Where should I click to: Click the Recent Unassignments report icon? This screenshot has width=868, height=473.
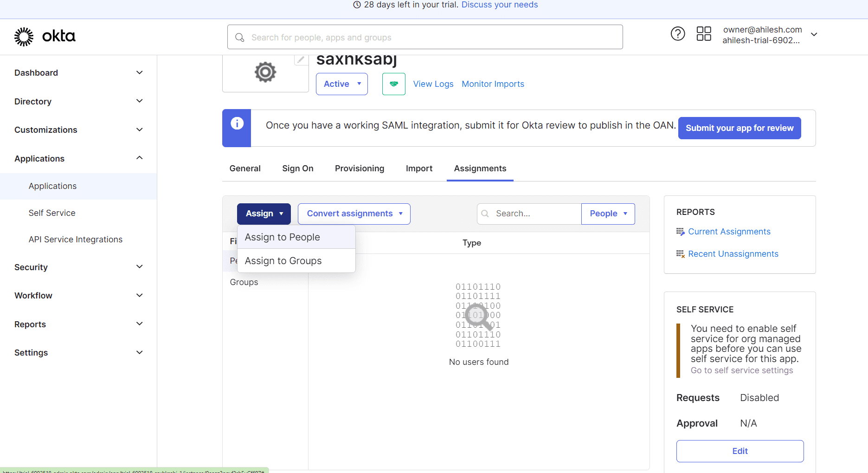tap(681, 254)
